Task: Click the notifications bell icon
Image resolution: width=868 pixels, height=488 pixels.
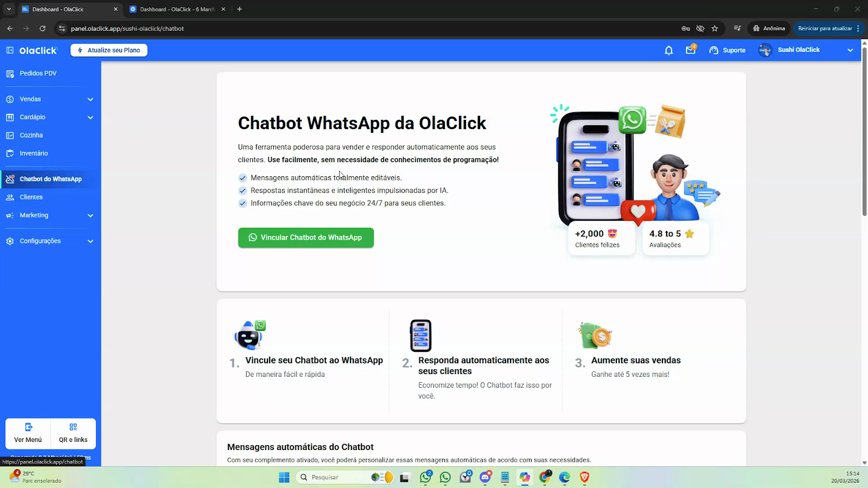Action: coord(668,50)
